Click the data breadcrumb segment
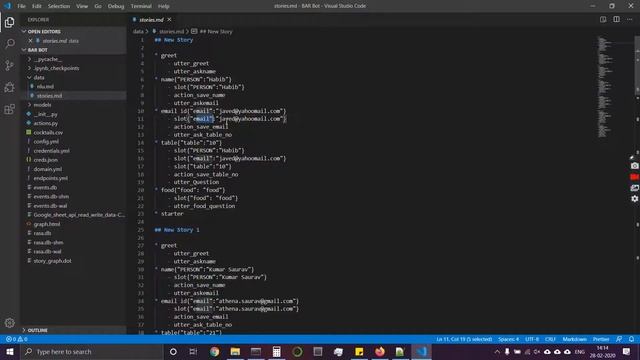This screenshot has width=640, height=360. click(138, 31)
